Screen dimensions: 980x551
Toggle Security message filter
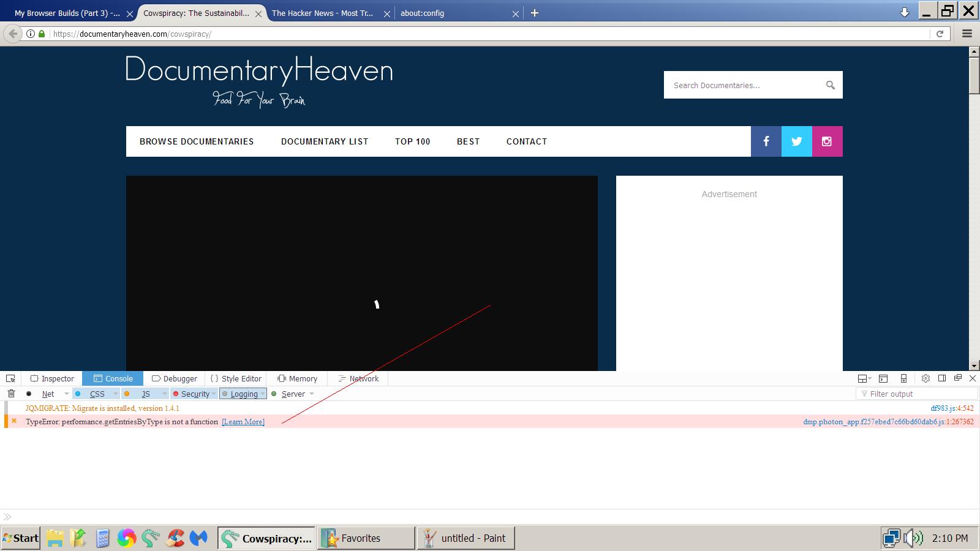pyautogui.click(x=195, y=394)
